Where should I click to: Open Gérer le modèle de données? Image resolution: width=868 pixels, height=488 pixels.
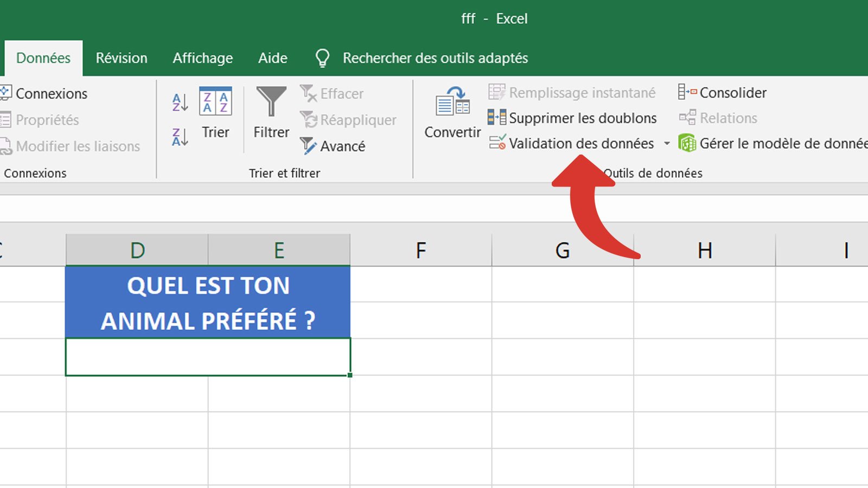coord(773,143)
